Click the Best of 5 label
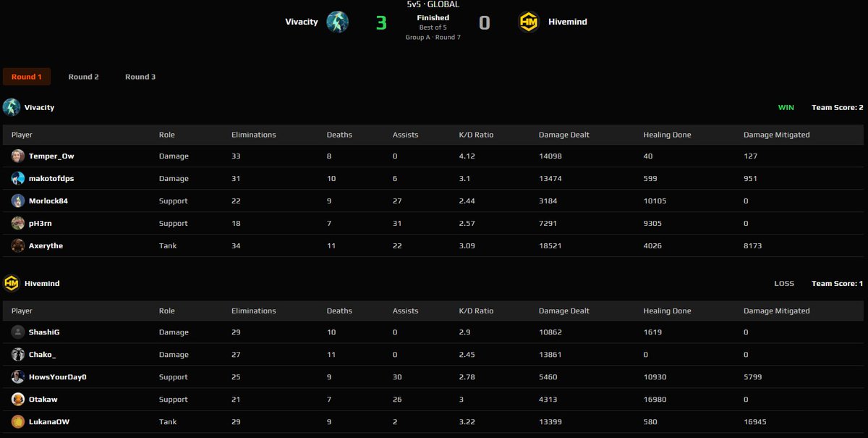Image resolution: width=868 pixels, height=438 pixels. [433, 28]
